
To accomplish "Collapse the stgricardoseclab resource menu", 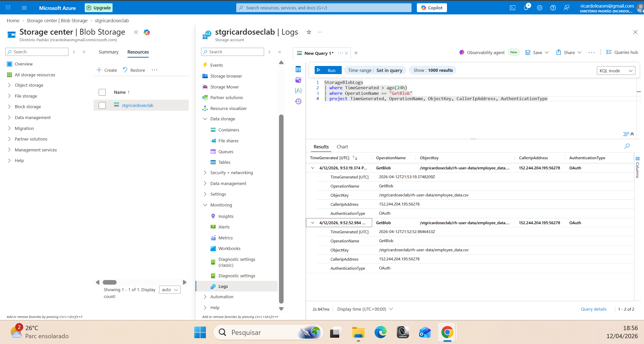I will tap(280, 52).
